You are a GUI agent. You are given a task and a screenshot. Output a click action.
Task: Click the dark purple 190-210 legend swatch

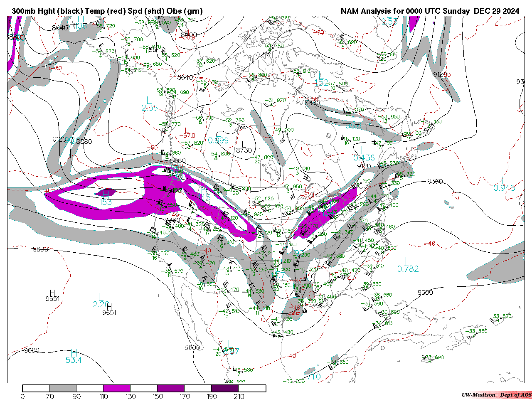coord(225,389)
